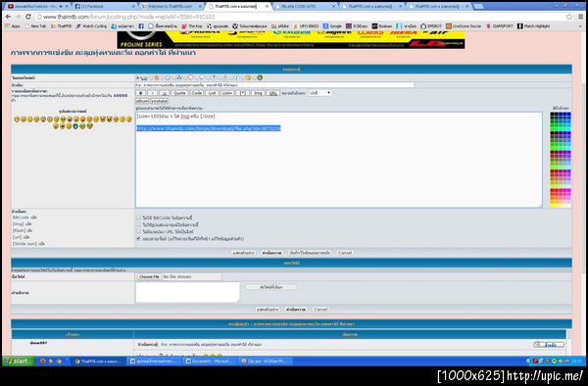Insert a List BBCode tag
Image resolution: width=588 pixels, height=386 pixels.
(213, 93)
